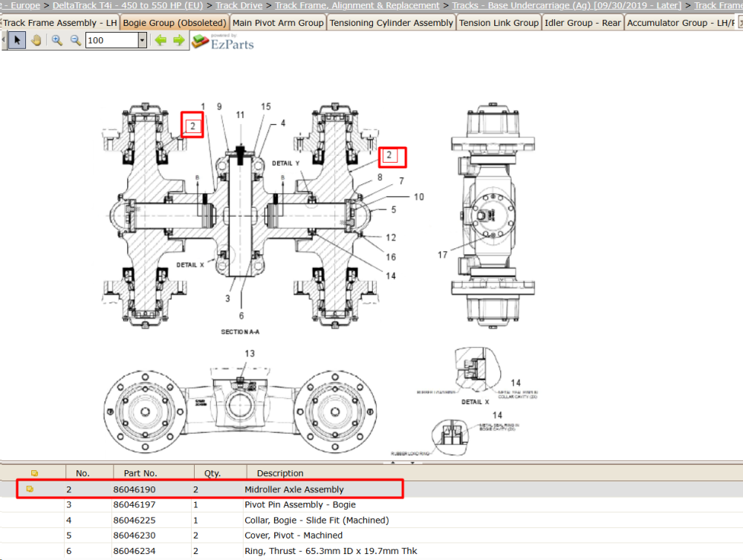Image resolution: width=743 pixels, height=560 pixels.
Task: Open Tracks - Base Undercarriage (Ag) breadcrumb
Action: tap(567, 5)
